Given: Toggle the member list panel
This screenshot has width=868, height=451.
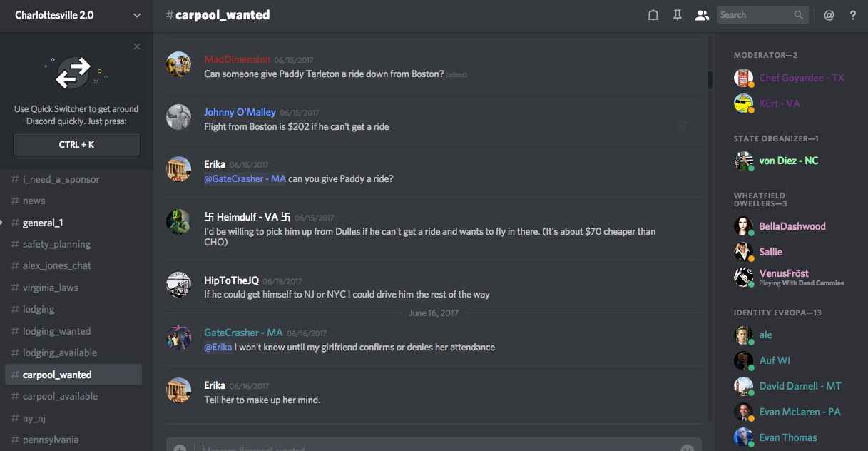Looking at the screenshot, I should tap(703, 15).
